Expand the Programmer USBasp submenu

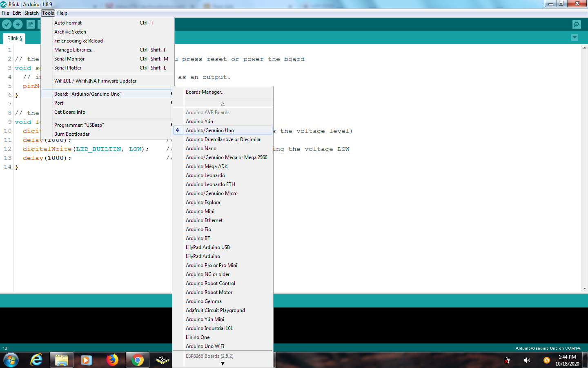(x=108, y=125)
